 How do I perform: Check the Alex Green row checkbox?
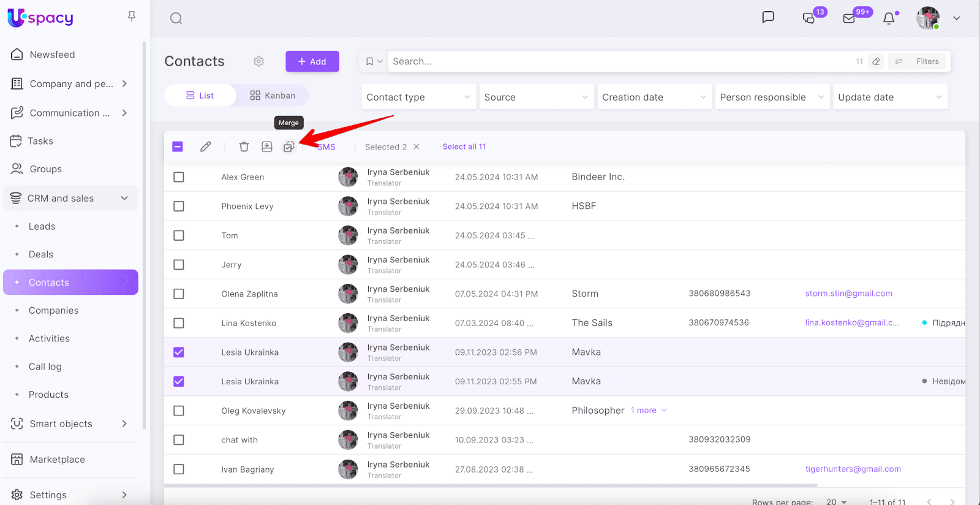point(179,177)
